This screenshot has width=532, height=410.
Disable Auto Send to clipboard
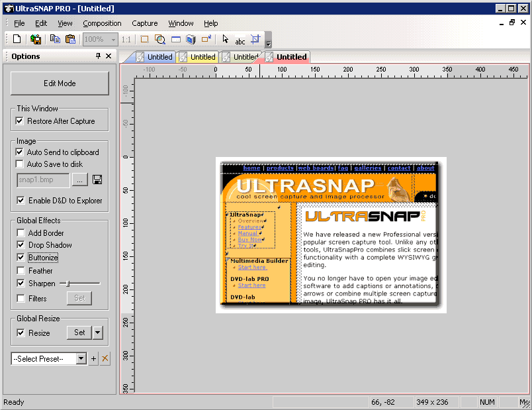coord(19,152)
